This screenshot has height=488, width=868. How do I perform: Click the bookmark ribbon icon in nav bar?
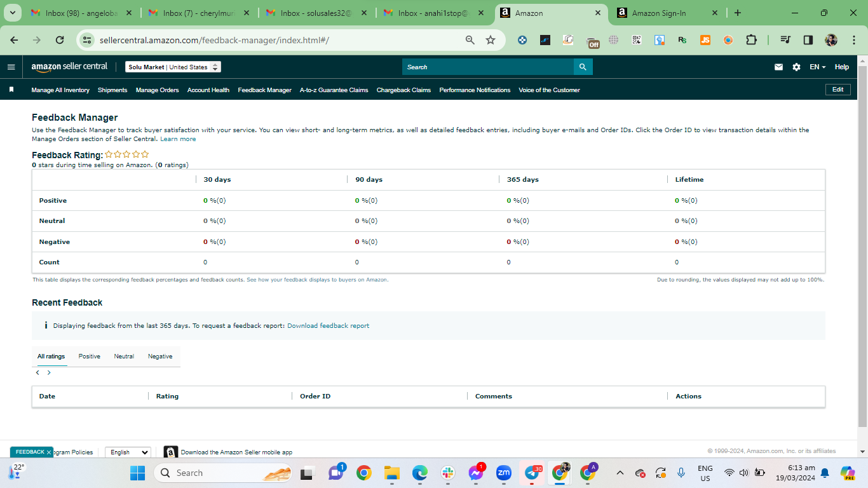(11, 90)
